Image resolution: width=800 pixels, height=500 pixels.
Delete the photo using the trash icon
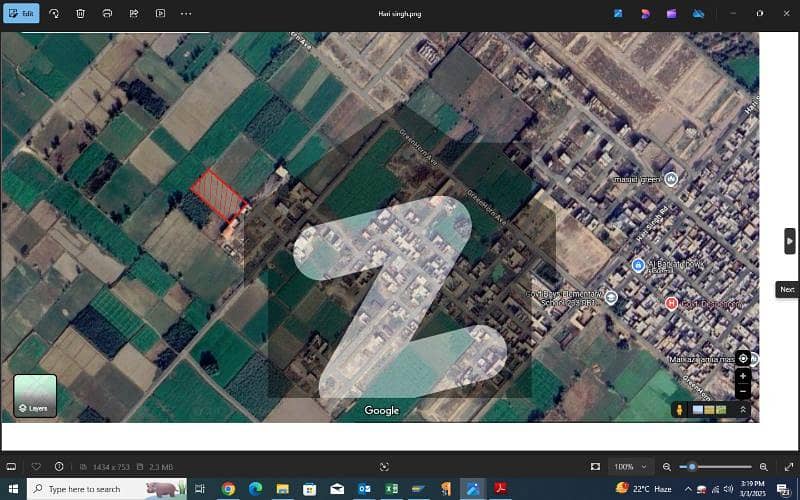80,14
